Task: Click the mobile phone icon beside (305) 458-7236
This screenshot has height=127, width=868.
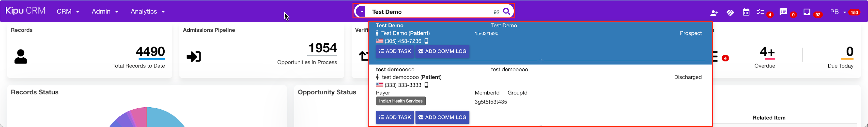Action: coord(426,41)
